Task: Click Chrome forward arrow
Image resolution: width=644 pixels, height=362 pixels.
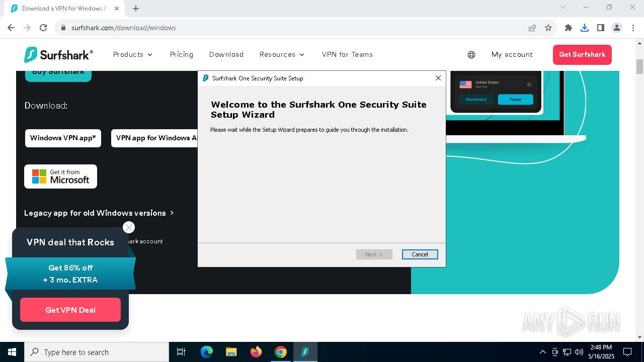Action: coord(27,28)
